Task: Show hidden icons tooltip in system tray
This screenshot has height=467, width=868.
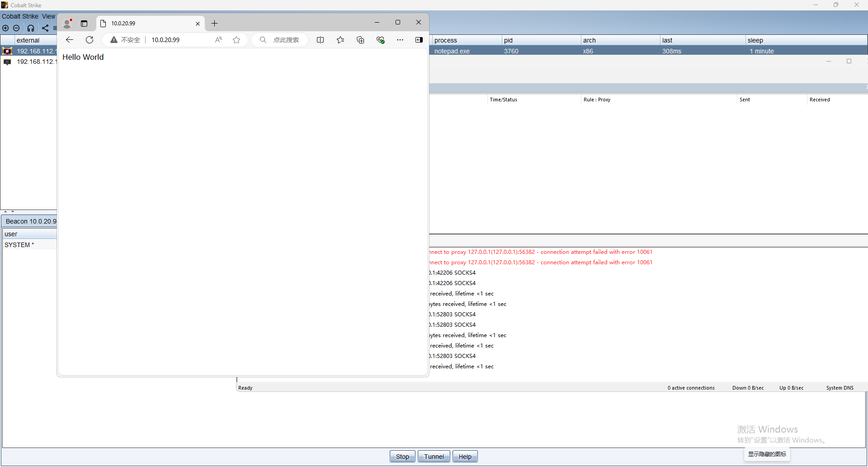Action: click(x=767, y=454)
